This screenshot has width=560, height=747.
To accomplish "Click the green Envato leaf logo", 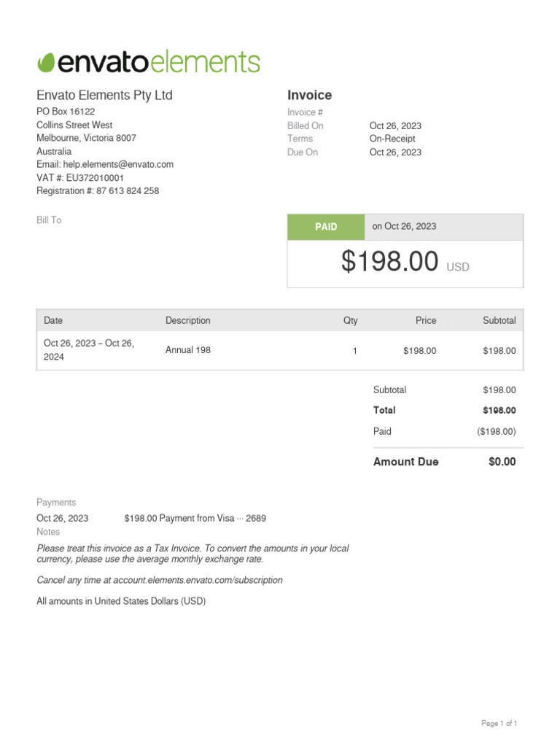I will coord(46,63).
